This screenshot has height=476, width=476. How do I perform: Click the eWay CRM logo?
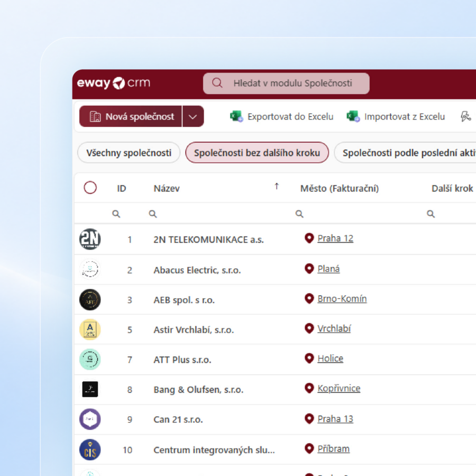pos(114,83)
